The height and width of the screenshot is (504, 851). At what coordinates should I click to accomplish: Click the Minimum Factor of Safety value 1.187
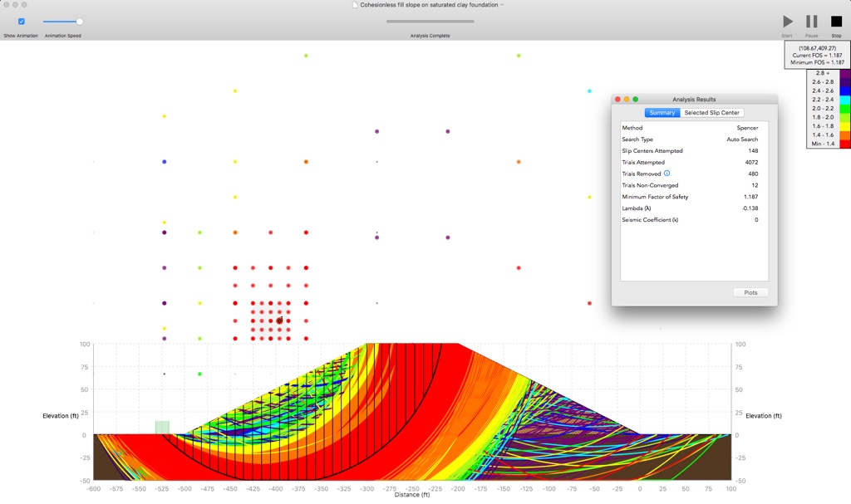[751, 197]
